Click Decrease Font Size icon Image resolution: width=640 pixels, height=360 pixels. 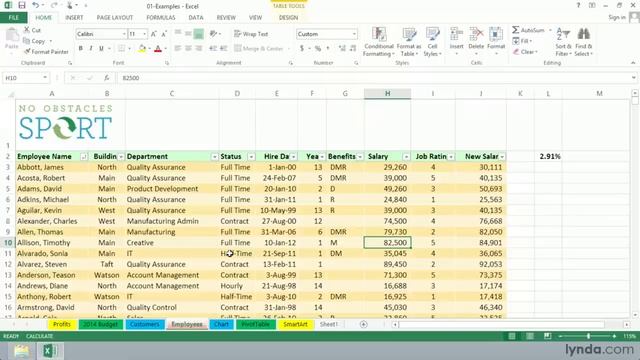point(164,34)
